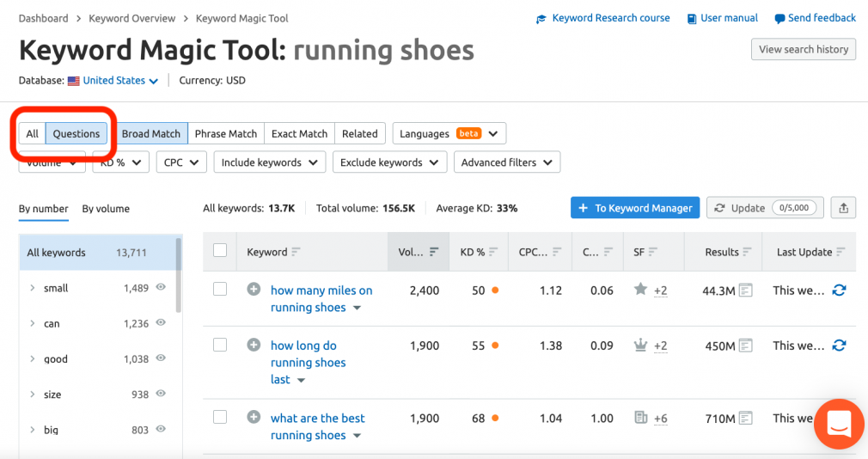Click plus icon beside 'what are the best running shoes'
Image resolution: width=868 pixels, height=459 pixels.
click(x=254, y=418)
